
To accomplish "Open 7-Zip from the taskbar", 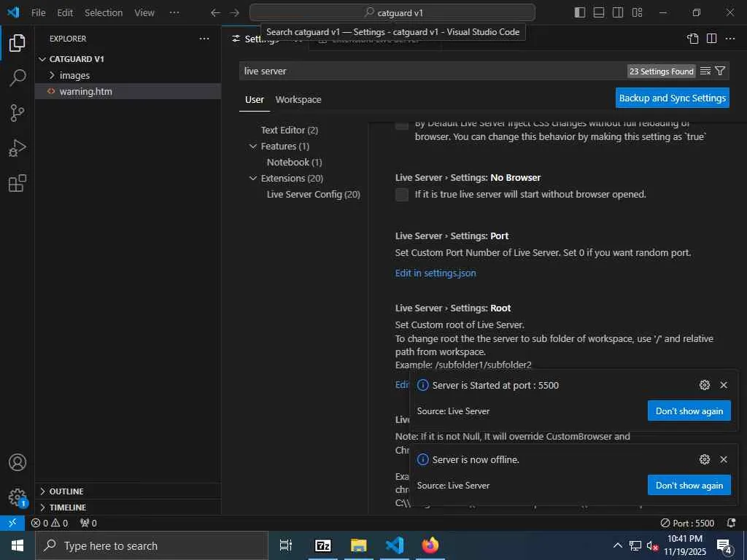I will pos(322,545).
